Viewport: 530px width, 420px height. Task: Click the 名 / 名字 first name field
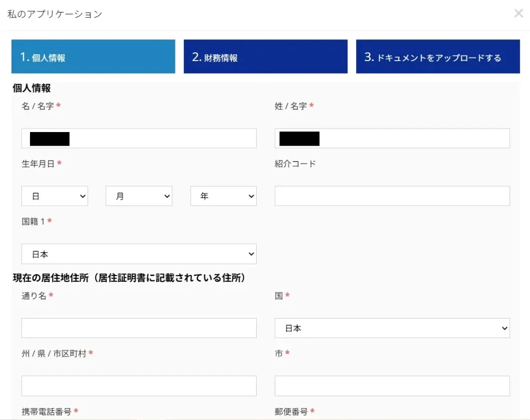139,138
